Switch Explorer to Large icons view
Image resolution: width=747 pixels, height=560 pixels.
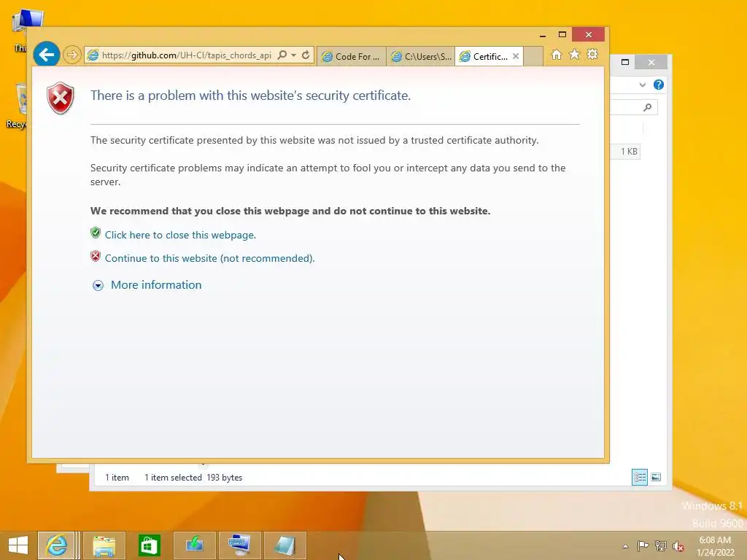[656, 477]
